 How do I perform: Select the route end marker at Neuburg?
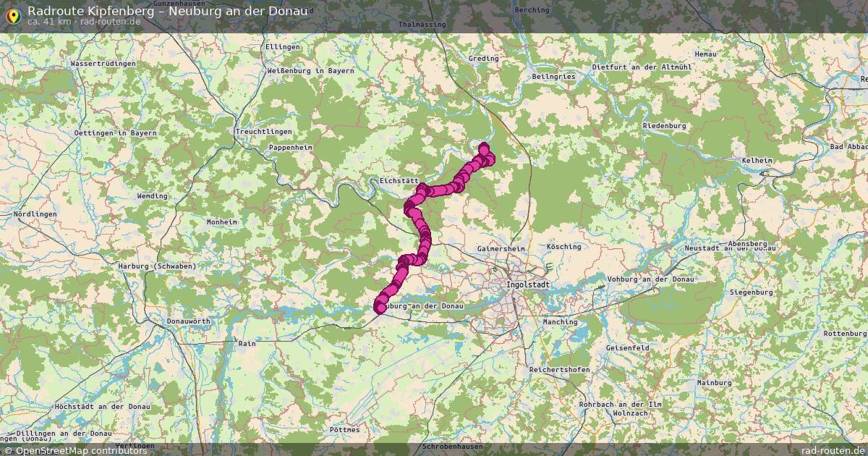(379, 308)
